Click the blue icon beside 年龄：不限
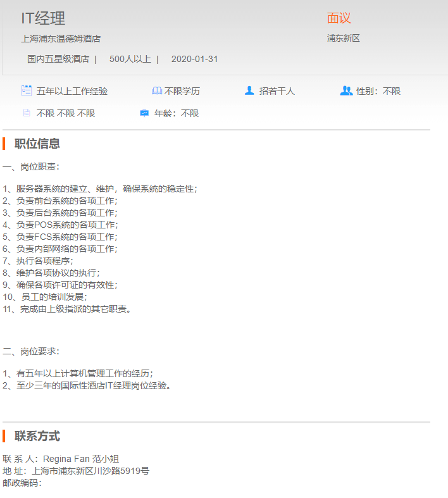Viewport: 448px width, 498px height. (x=144, y=113)
